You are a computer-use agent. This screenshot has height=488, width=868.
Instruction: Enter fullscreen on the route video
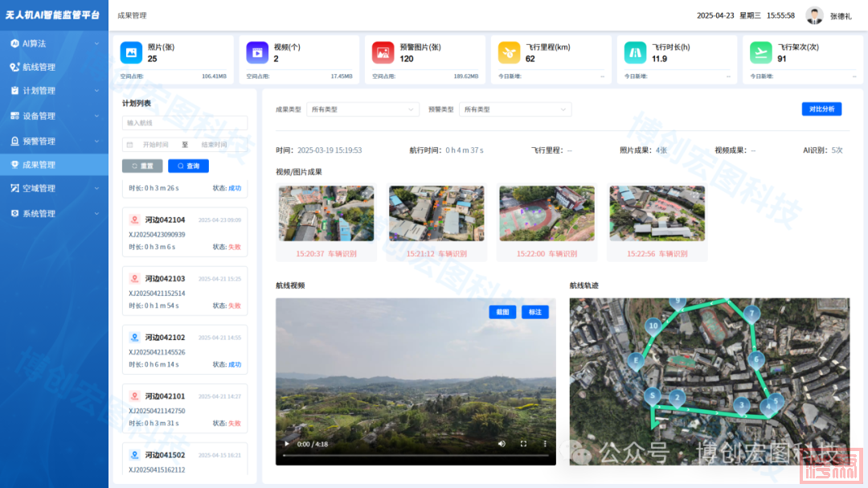[x=523, y=444]
